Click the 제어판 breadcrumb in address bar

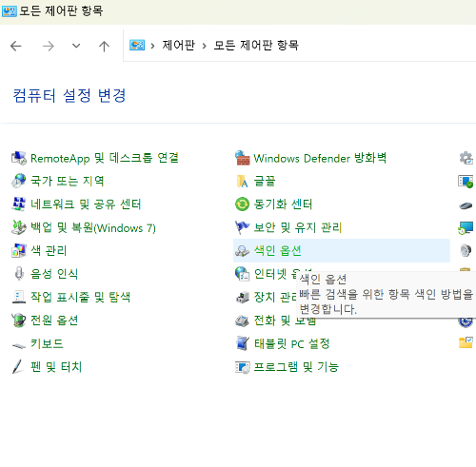click(178, 45)
